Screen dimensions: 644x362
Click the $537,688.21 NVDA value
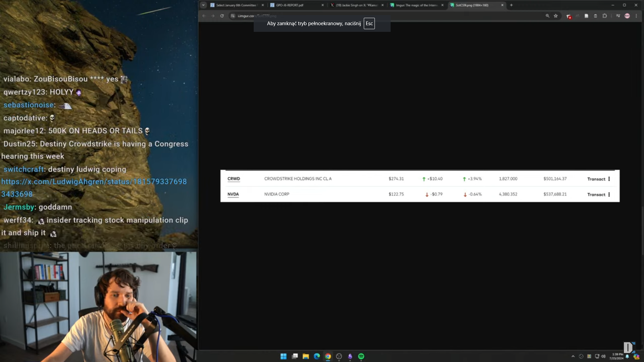point(555,194)
